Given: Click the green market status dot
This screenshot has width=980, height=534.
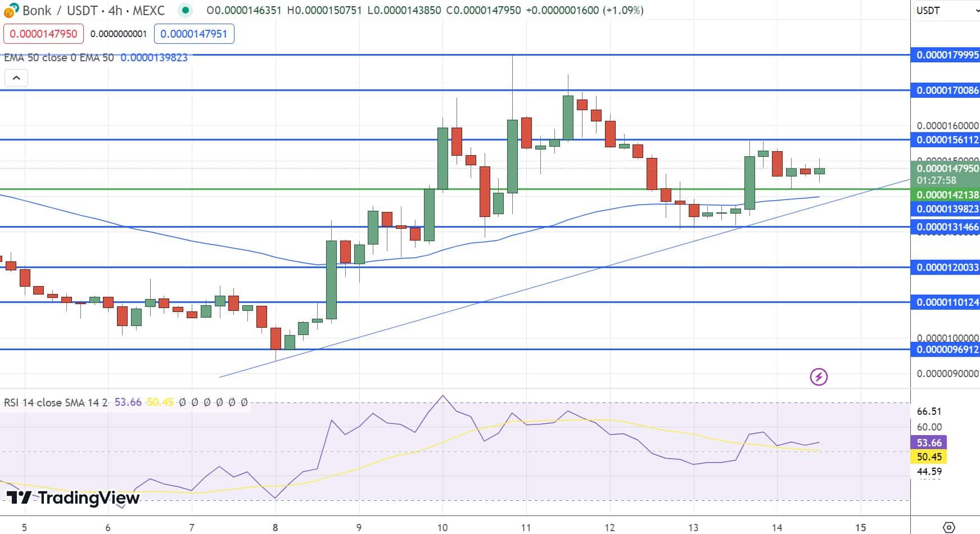Looking at the screenshot, I should 186,10.
